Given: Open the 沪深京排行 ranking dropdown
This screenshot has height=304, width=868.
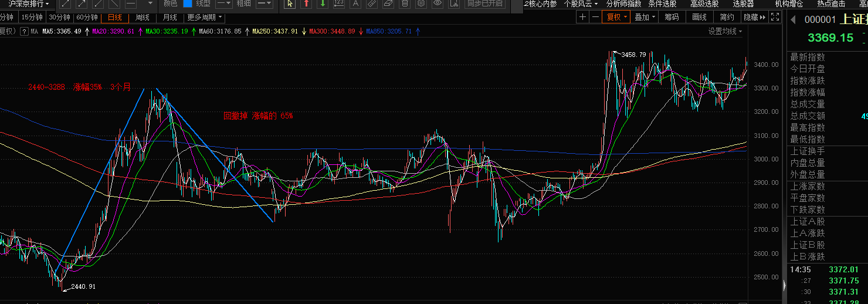Looking at the screenshot, I should point(29,4).
